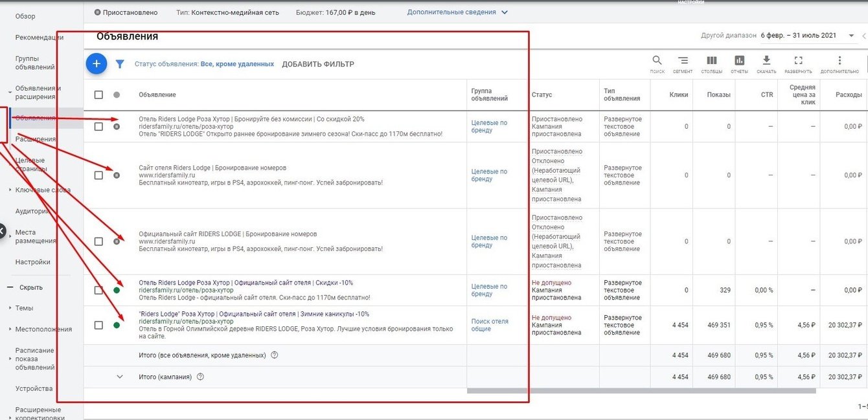The image size is (868, 420).
Task: Expand the 'Ключевые слова' sidebar section
Action: [10, 190]
